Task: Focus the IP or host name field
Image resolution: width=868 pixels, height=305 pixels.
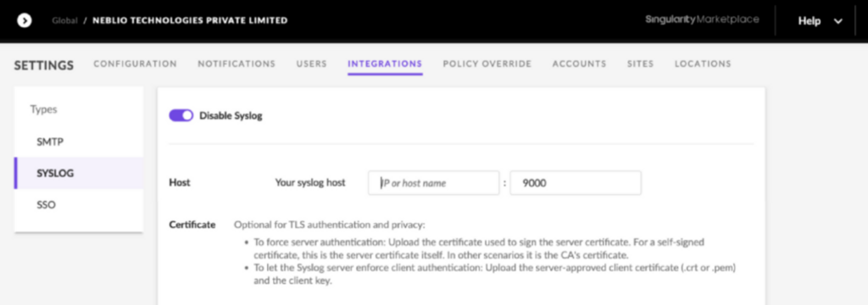Action: point(433,183)
